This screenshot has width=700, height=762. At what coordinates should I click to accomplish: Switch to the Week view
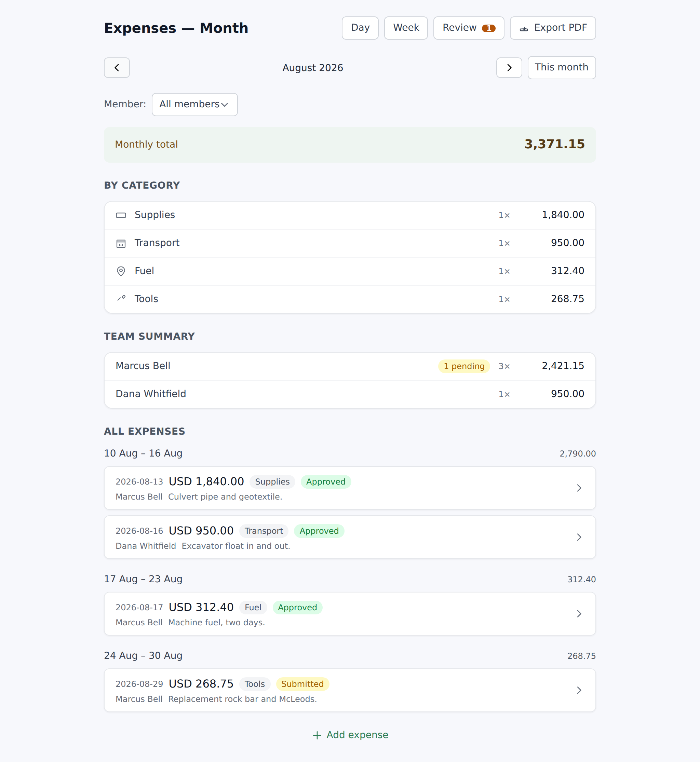pos(406,28)
